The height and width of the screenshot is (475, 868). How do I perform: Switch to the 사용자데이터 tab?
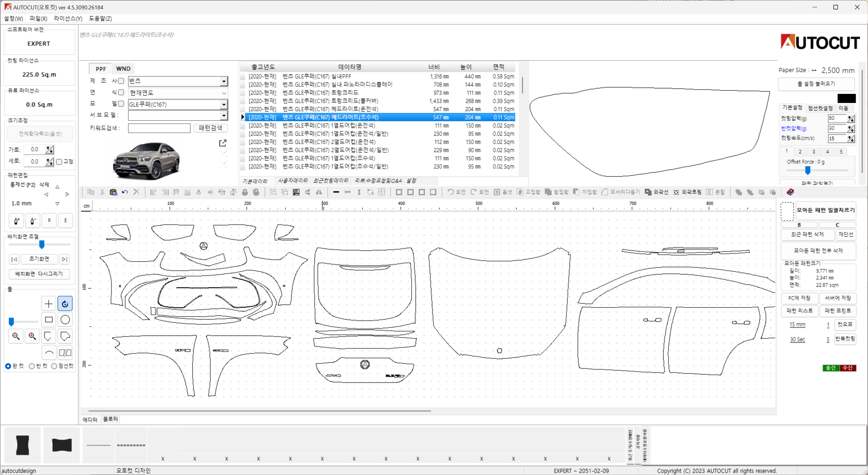(292, 181)
